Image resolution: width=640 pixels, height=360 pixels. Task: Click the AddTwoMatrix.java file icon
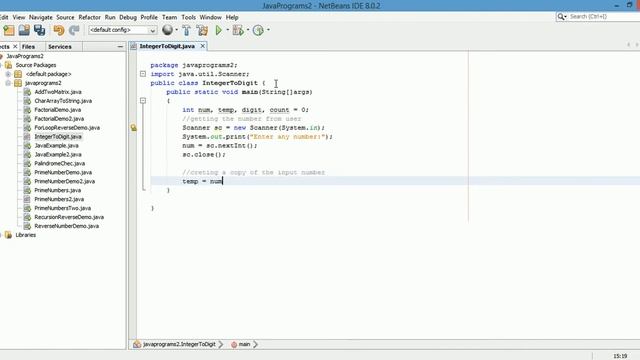(x=27, y=92)
